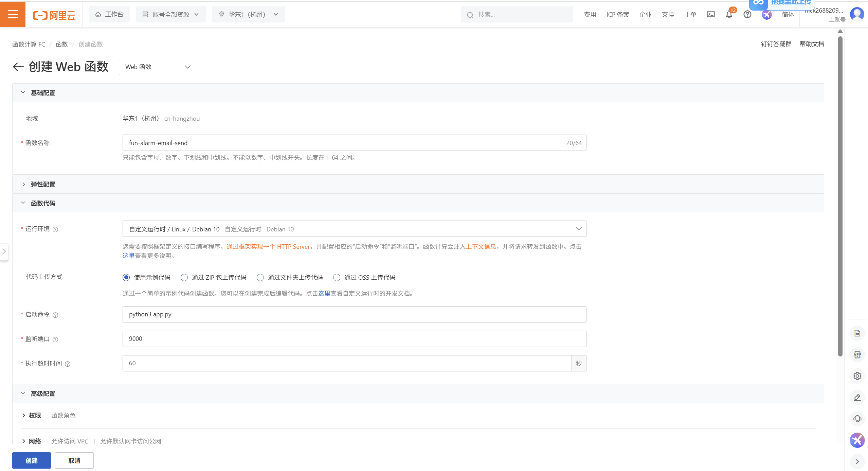Screen dimensions: 868x471
Task: Open the 华东1（杭州）region selector
Action: click(249, 14)
